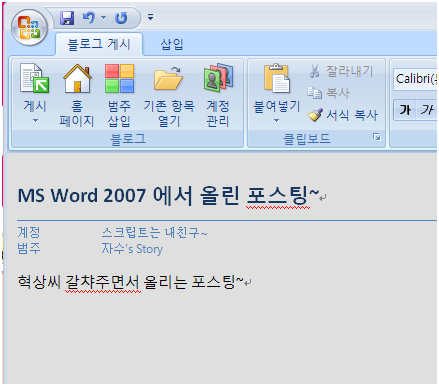Open Customize Quick Access Toolbar dropdown

tap(151, 17)
